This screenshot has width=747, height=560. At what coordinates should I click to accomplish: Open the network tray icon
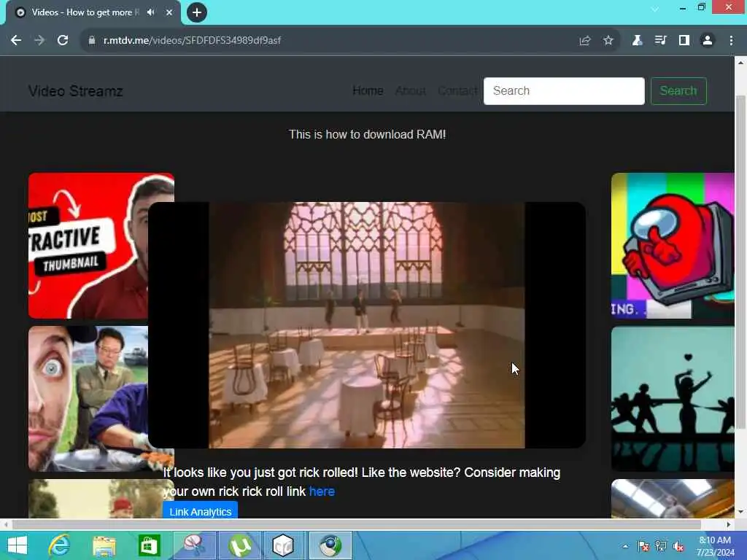tap(661, 546)
